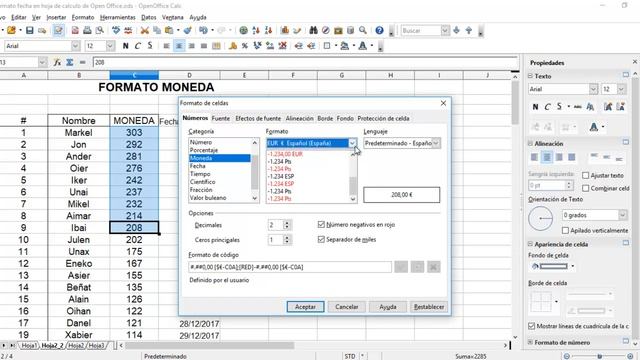Open the Page preview icon
This screenshot has width=640, height=360.
click(x=99, y=30)
